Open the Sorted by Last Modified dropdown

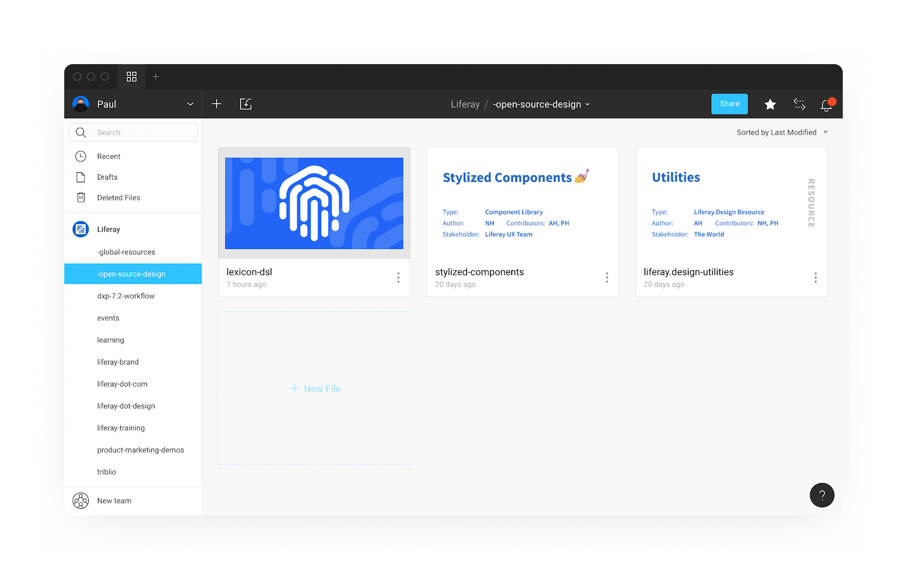(781, 132)
